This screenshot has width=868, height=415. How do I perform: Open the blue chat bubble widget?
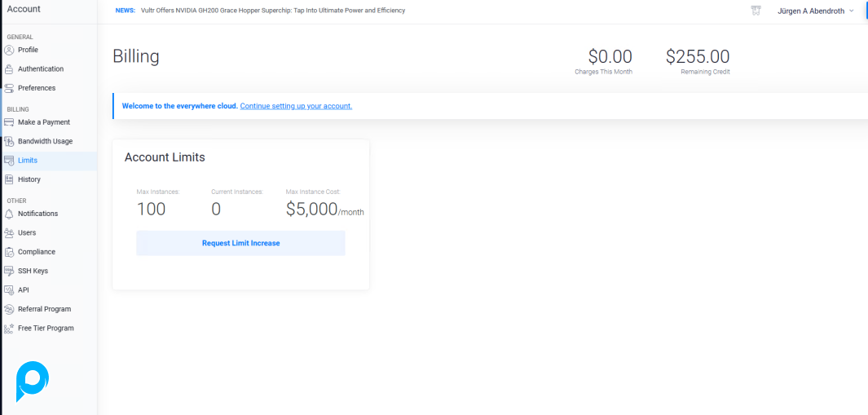(x=33, y=381)
